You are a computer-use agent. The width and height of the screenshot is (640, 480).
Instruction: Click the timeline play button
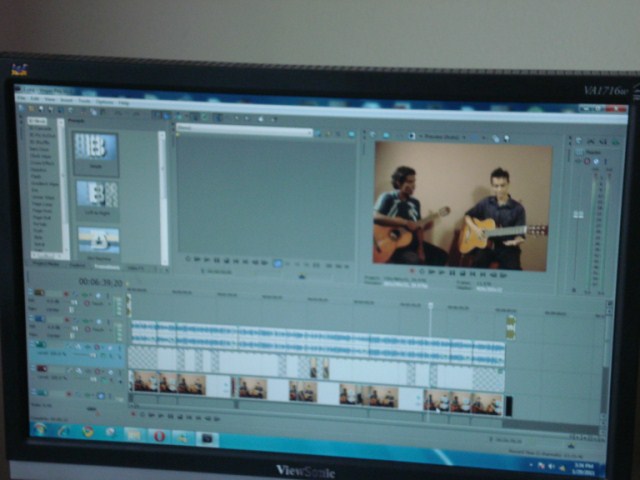(161, 416)
